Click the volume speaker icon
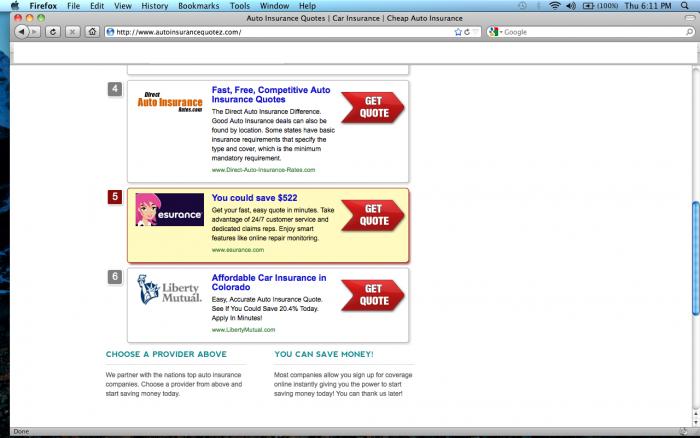700x438 pixels. (x=571, y=6)
